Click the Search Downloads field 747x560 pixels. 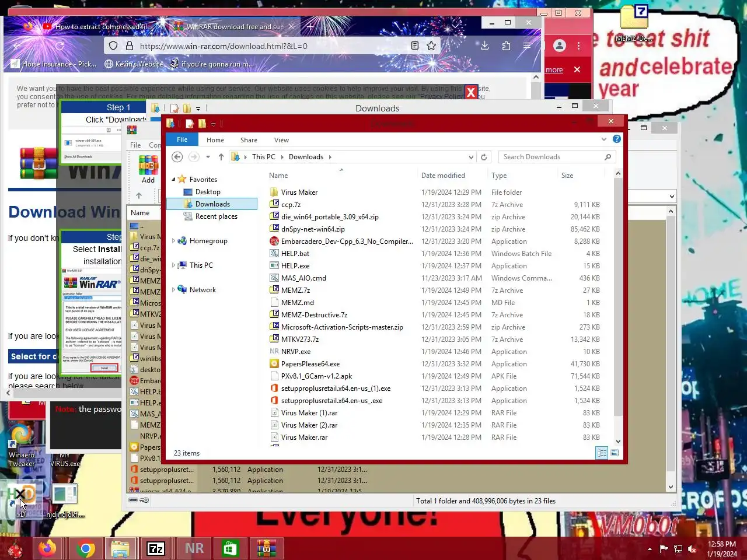pos(551,157)
